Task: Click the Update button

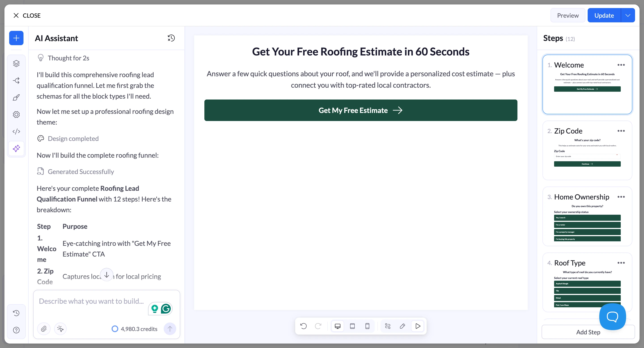Action: tap(604, 15)
